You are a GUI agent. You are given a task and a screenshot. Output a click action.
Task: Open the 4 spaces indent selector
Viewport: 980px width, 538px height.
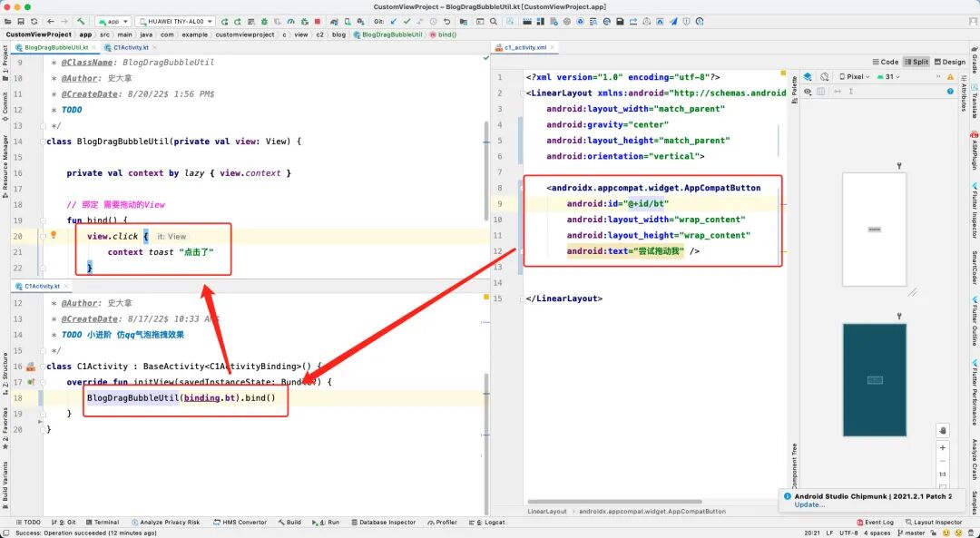click(877, 533)
